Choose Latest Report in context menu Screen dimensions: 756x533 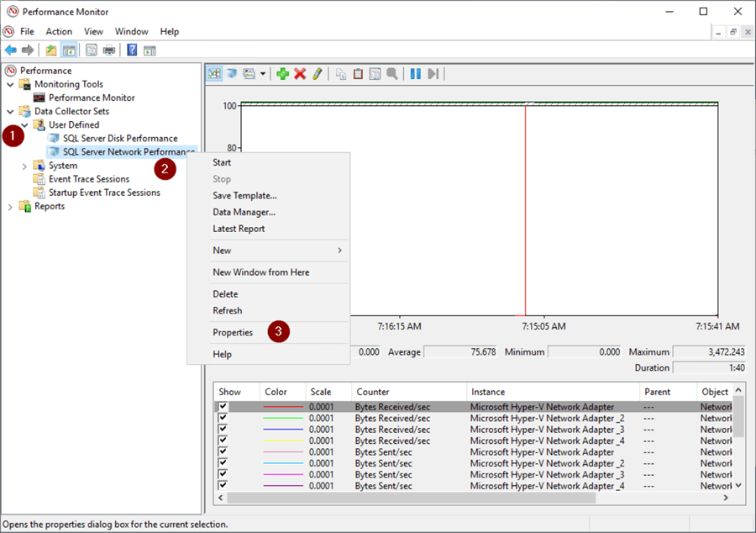(268, 229)
